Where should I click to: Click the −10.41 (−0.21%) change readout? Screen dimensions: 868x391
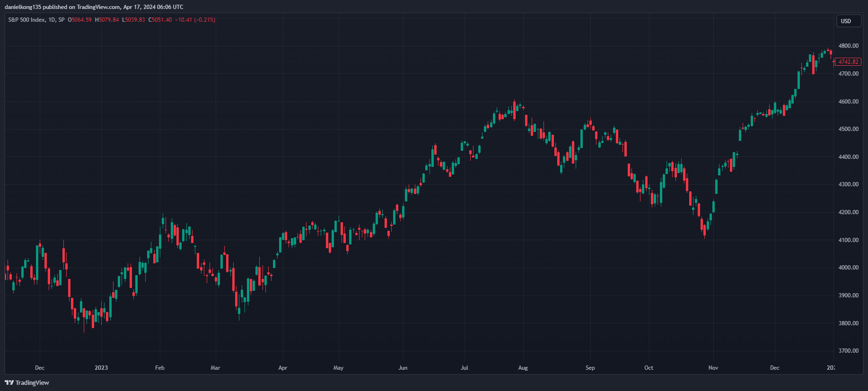(195, 20)
